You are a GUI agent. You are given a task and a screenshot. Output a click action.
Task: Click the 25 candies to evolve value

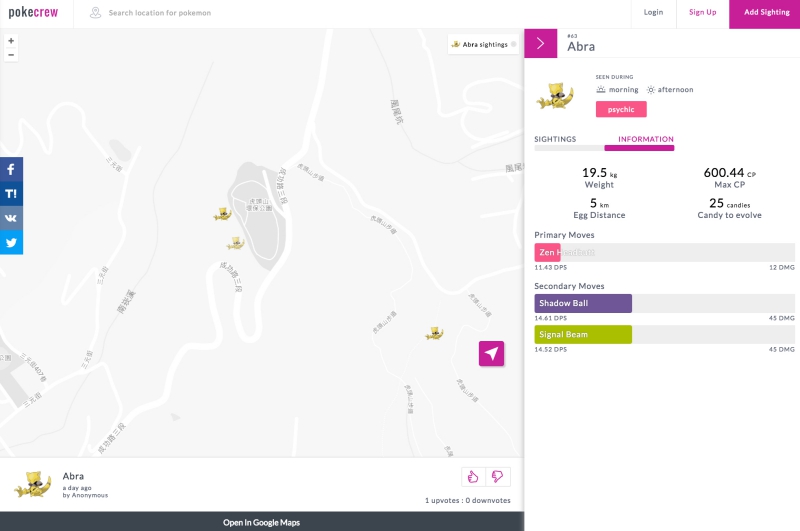(x=730, y=204)
